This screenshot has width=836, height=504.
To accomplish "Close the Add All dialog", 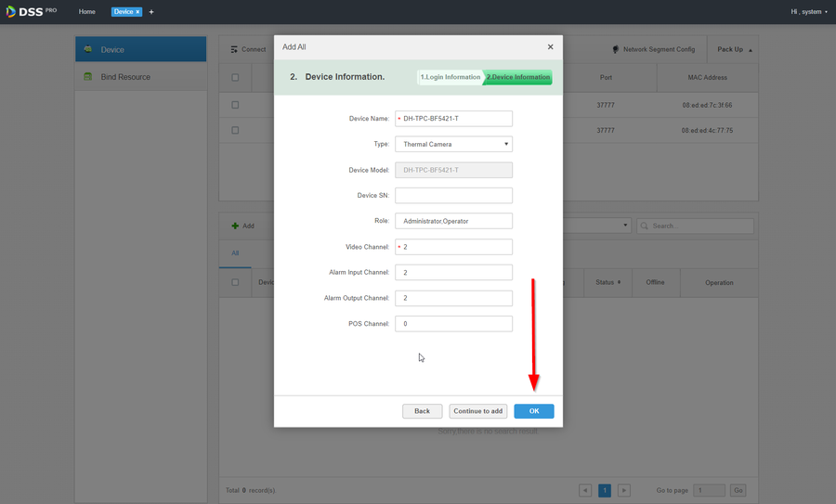I will (x=550, y=47).
